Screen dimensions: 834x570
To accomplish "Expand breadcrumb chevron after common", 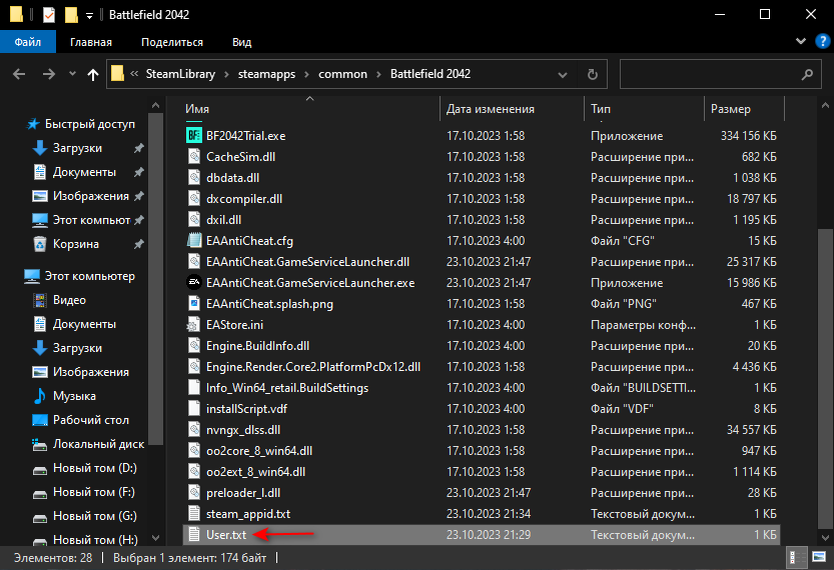I will pos(379,74).
